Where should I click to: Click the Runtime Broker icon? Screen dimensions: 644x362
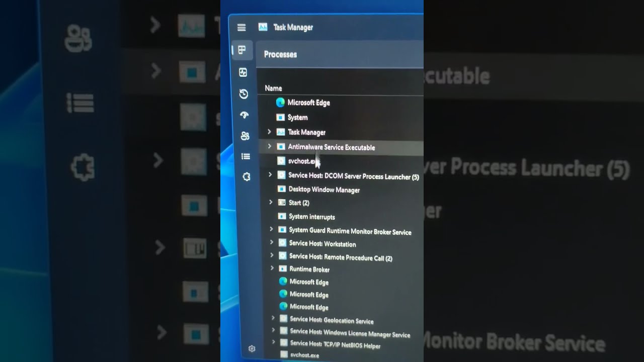click(283, 269)
